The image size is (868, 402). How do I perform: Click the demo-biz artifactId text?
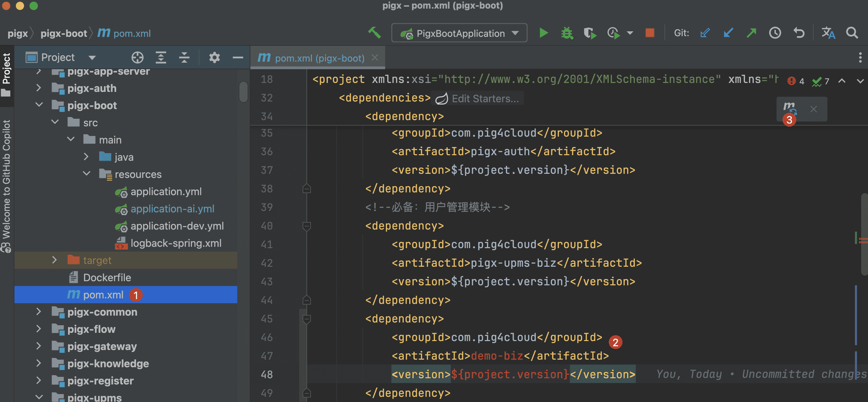tap(497, 356)
